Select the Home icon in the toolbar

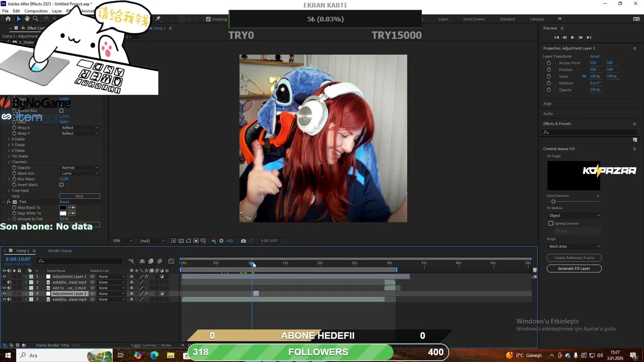(8, 19)
